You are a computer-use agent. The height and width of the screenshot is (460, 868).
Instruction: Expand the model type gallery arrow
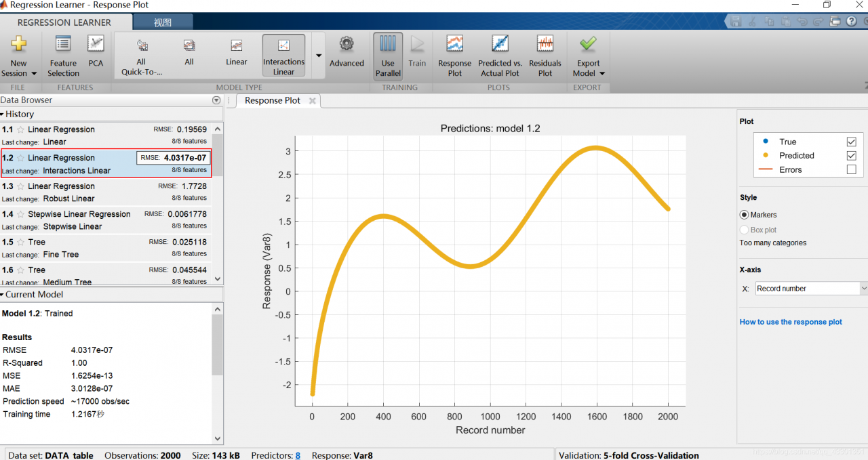pos(319,56)
